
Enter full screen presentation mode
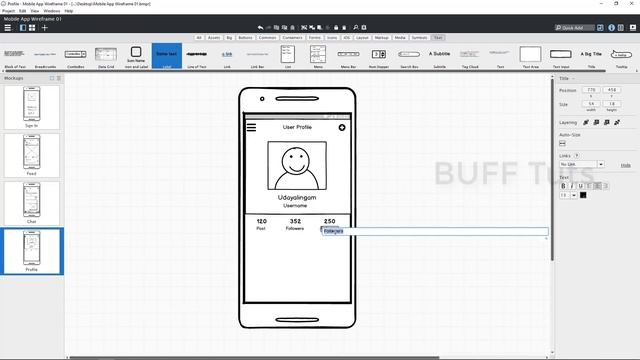point(633,28)
